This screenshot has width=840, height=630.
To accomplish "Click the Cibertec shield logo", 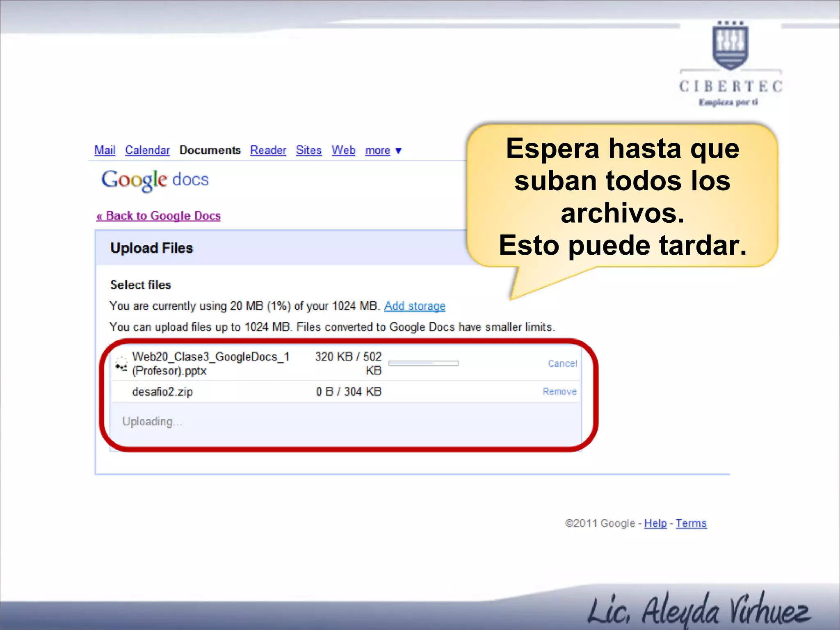I will click(x=730, y=45).
